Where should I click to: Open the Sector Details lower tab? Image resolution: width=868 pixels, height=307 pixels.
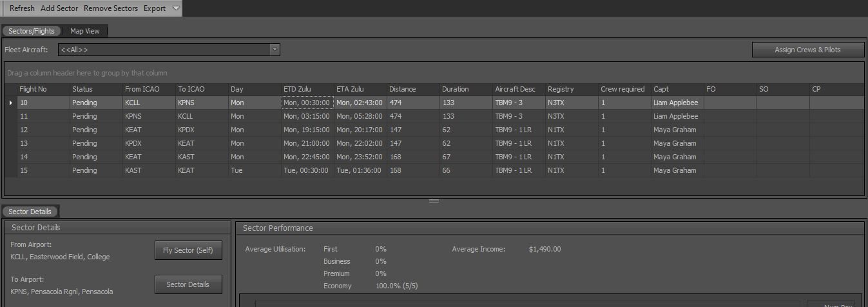[x=30, y=212]
